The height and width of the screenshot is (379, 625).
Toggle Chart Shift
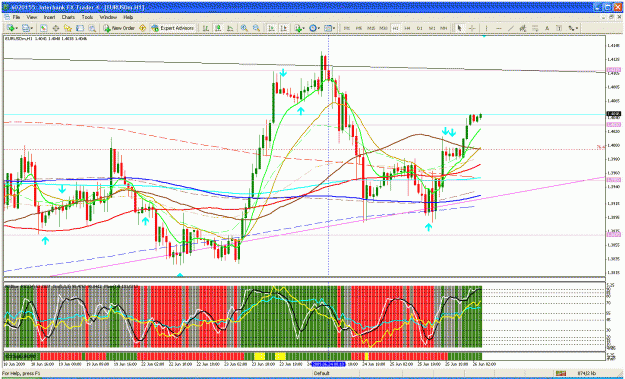pos(284,28)
